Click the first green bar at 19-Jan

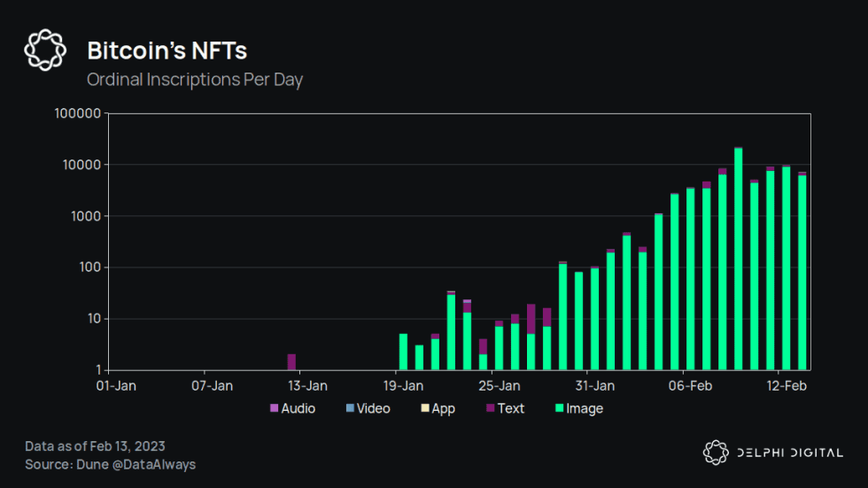pyautogui.click(x=403, y=352)
